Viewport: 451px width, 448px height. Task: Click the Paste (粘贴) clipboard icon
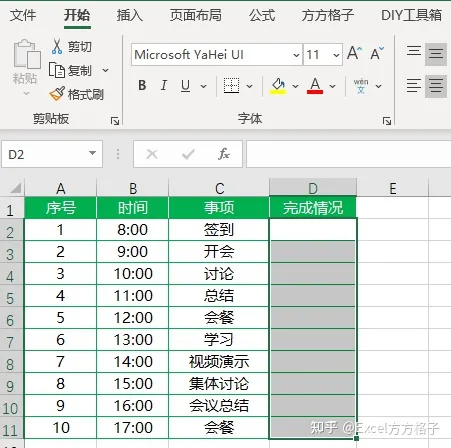27,54
